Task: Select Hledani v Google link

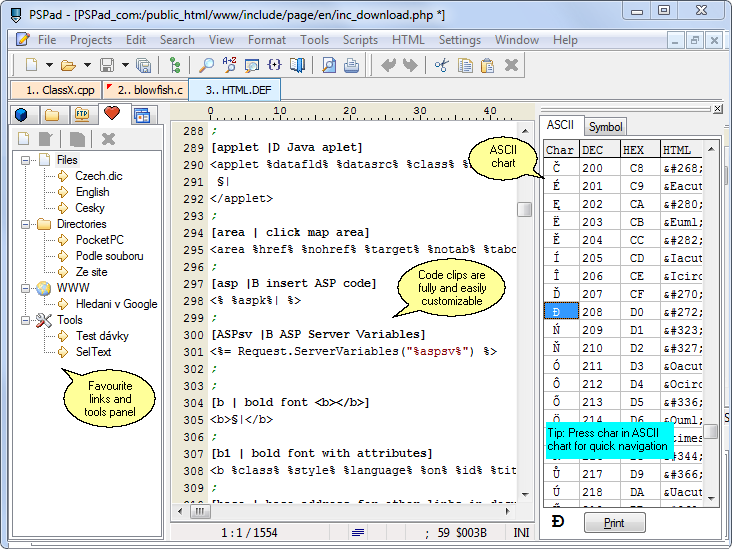Action: (x=116, y=304)
